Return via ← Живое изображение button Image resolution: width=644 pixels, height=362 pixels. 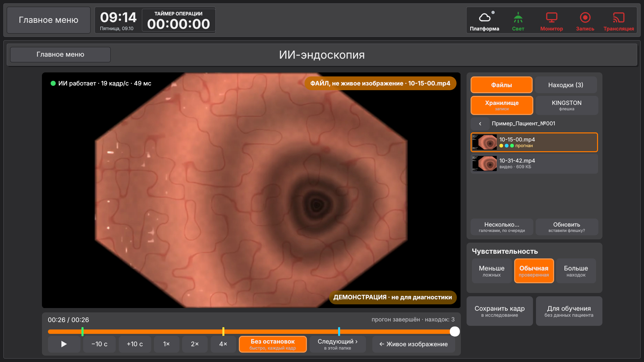point(414,344)
